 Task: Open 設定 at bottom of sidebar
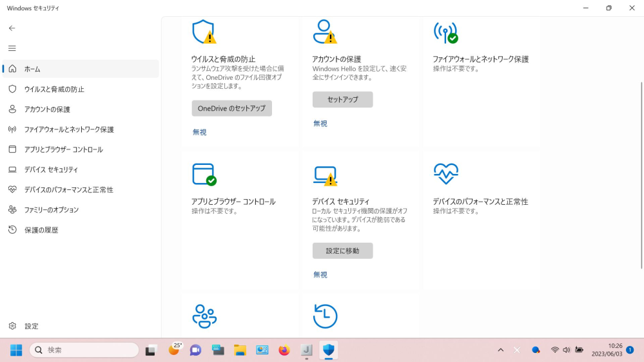pos(81,326)
